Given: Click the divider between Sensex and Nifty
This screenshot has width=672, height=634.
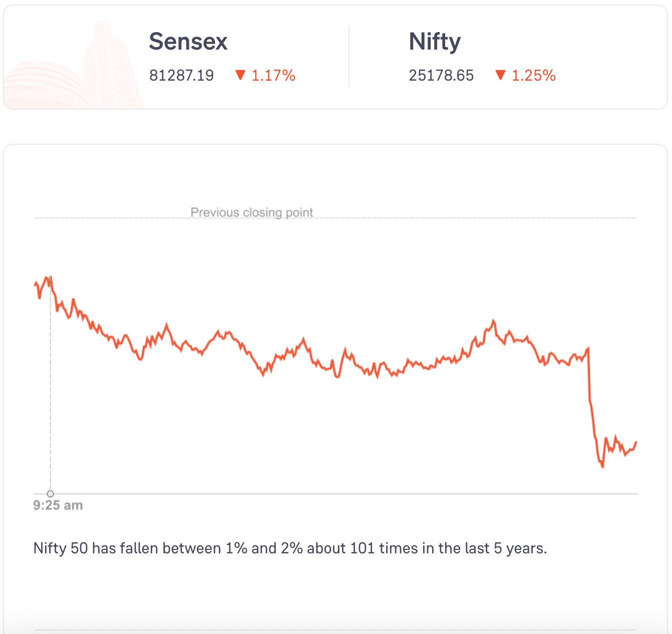Looking at the screenshot, I should click(x=349, y=57).
